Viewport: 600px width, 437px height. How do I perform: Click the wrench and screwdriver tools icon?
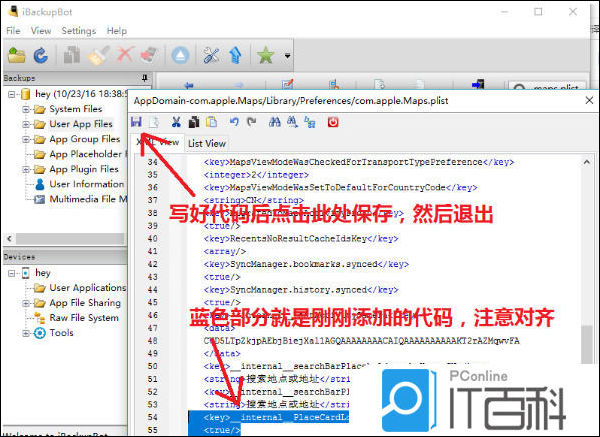coord(211,55)
